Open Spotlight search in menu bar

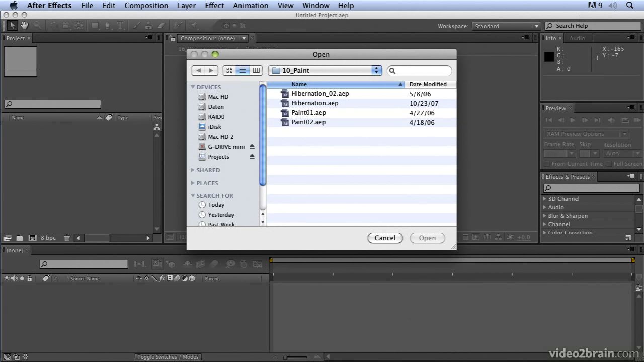(x=630, y=6)
